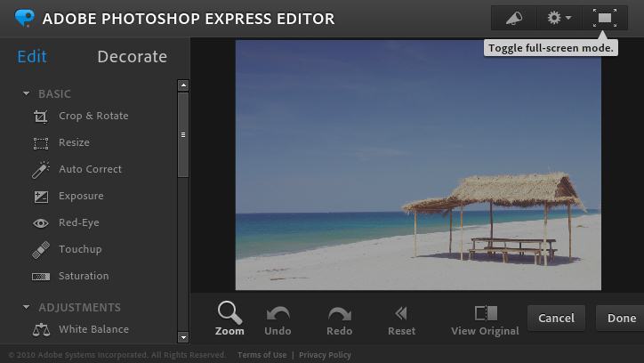Toggle full-screen mode icon
644x363 pixels.
coord(605,18)
